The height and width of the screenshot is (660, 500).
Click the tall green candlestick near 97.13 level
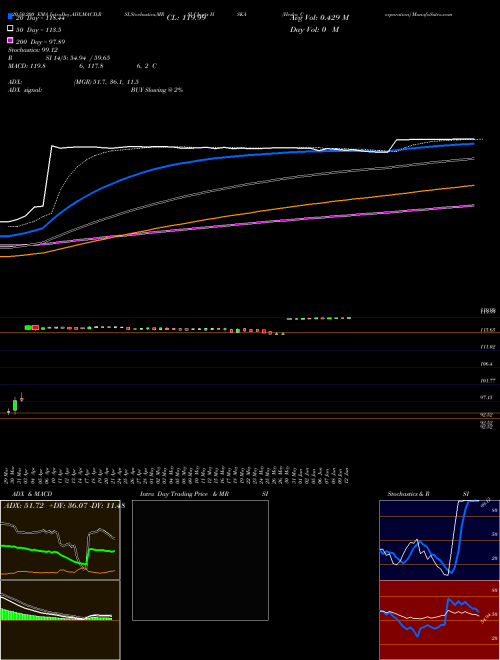pos(15,405)
